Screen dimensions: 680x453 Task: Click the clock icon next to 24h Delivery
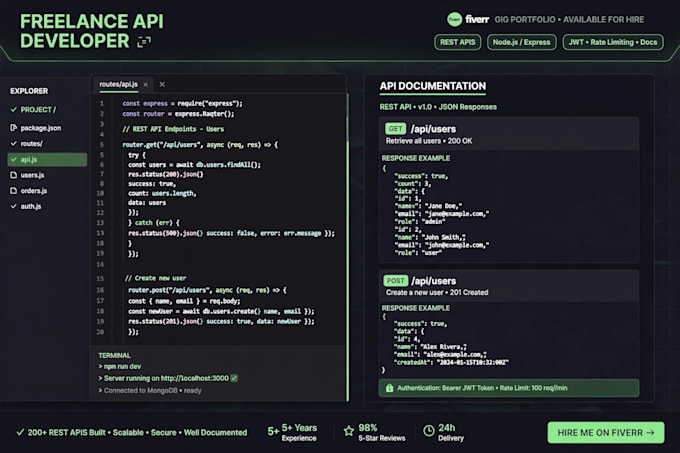[x=428, y=430]
